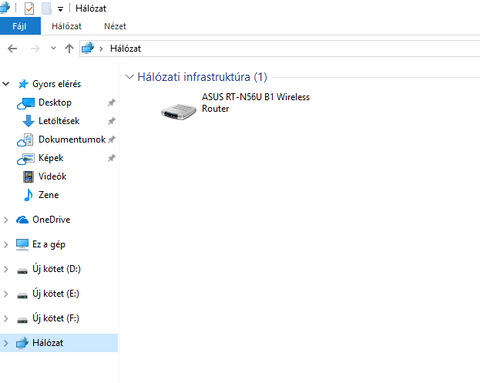Click the Letöltések download arrow icon
Screen dimensions: 480x383
pos(28,121)
